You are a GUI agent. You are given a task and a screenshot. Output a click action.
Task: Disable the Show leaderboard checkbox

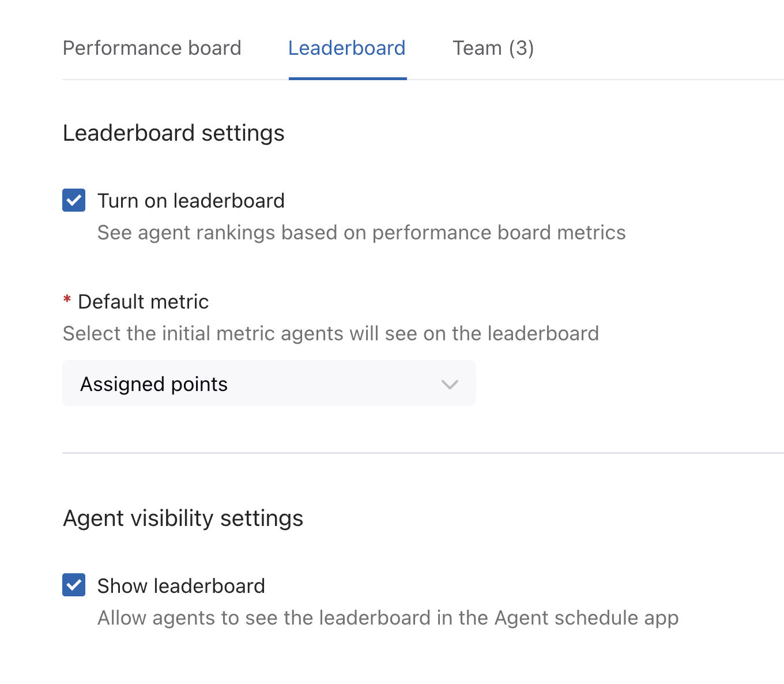click(x=74, y=585)
